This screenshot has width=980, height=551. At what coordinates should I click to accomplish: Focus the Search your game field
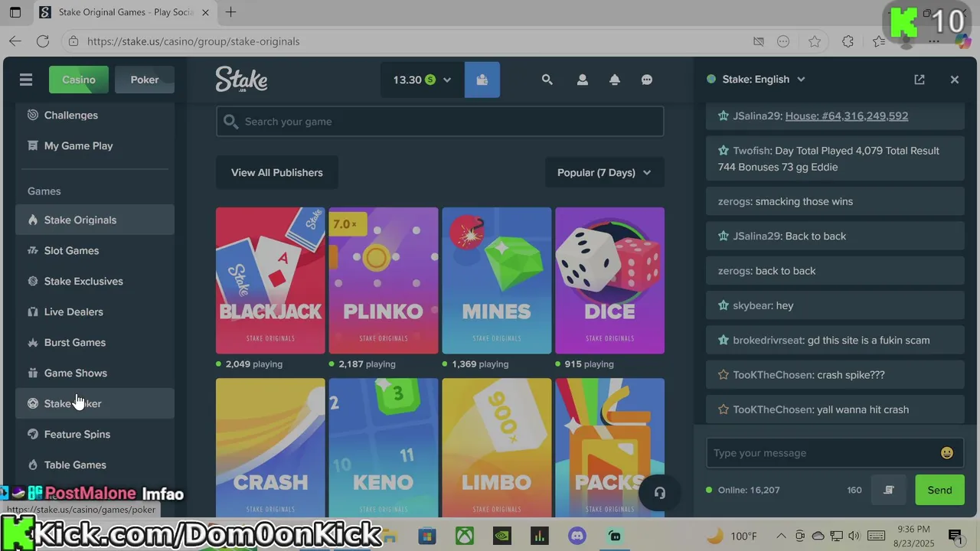click(x=440, y=122)
